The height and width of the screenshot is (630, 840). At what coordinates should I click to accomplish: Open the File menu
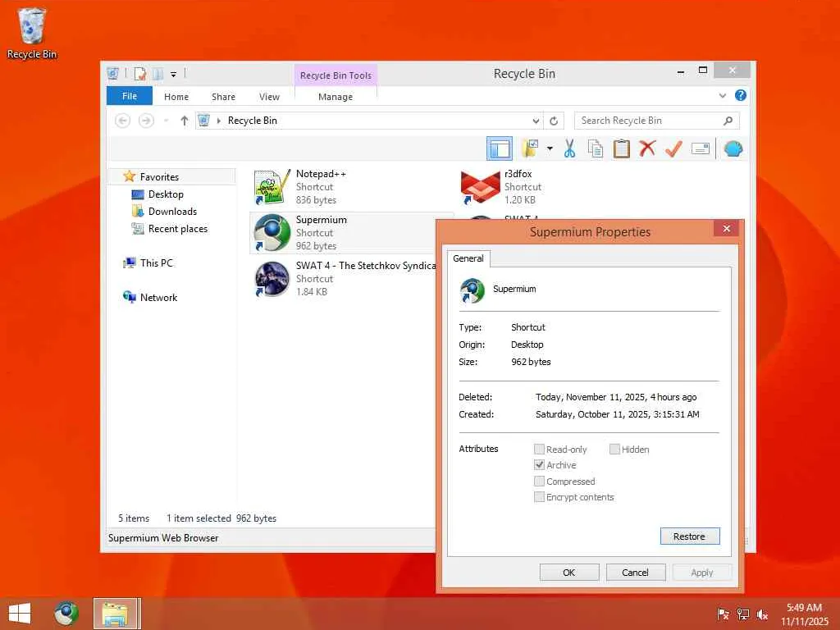tap(130, 96)
